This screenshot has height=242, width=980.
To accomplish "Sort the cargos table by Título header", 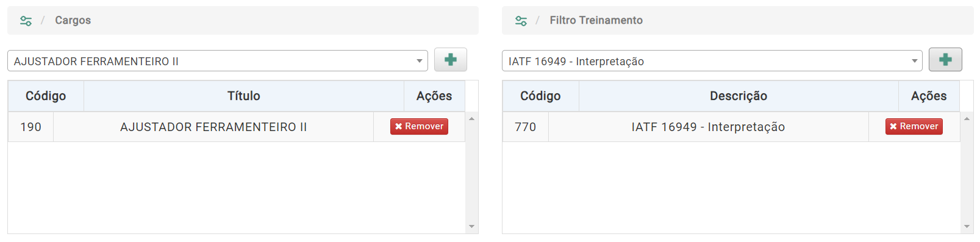I will (244, 96).
